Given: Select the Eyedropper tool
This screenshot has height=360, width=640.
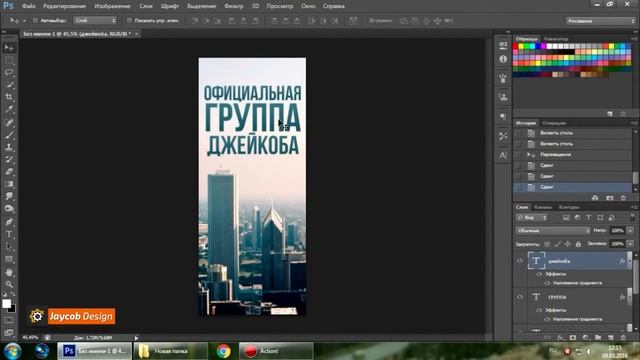Looking at the screenshot, I should pyautogui.click(x=9, y=109).
